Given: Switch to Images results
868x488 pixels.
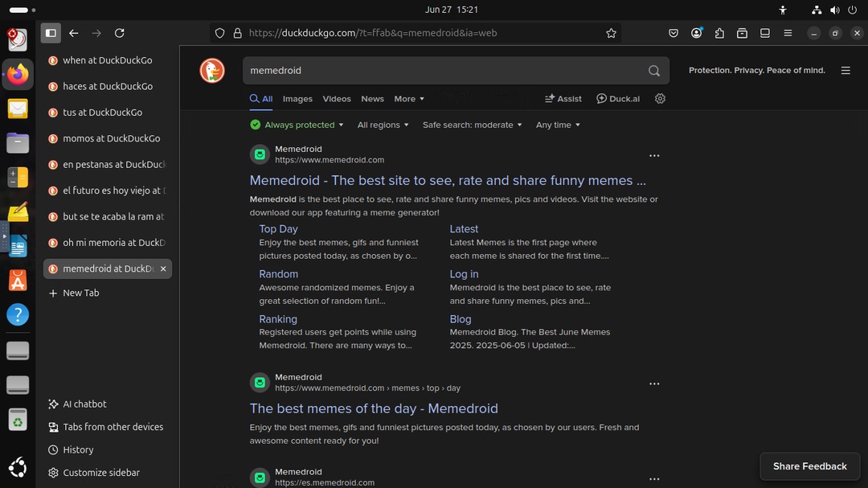Looking at the screenshot, I should tap(297, 99).
